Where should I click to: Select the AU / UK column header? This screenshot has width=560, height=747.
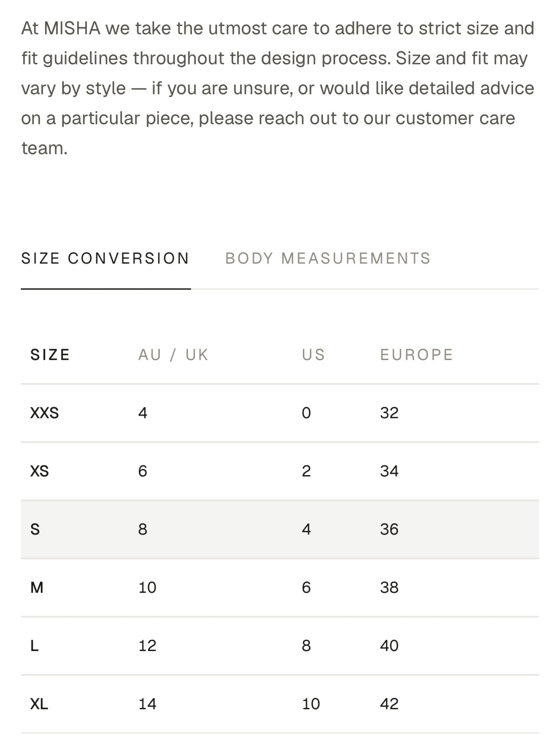[x=174, y=355]
